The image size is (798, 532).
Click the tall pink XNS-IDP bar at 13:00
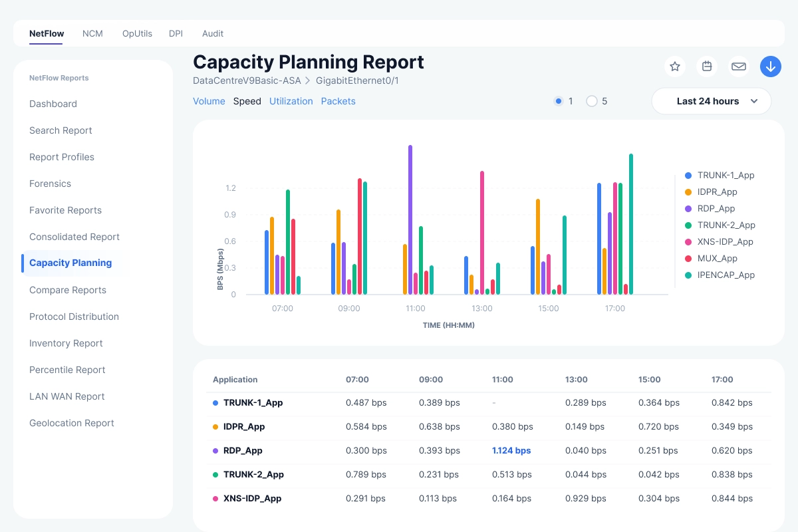482,233
